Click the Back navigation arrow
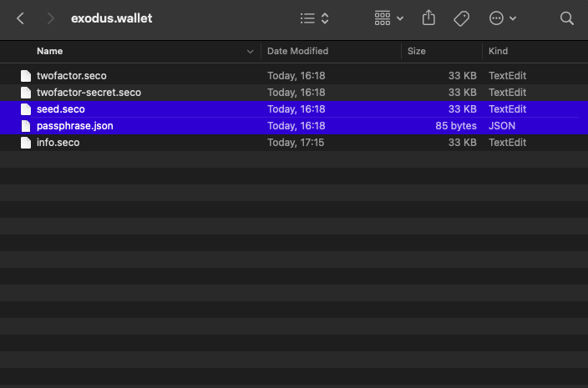The width and height of the screenshot is (588, 388). pos(21,18)
